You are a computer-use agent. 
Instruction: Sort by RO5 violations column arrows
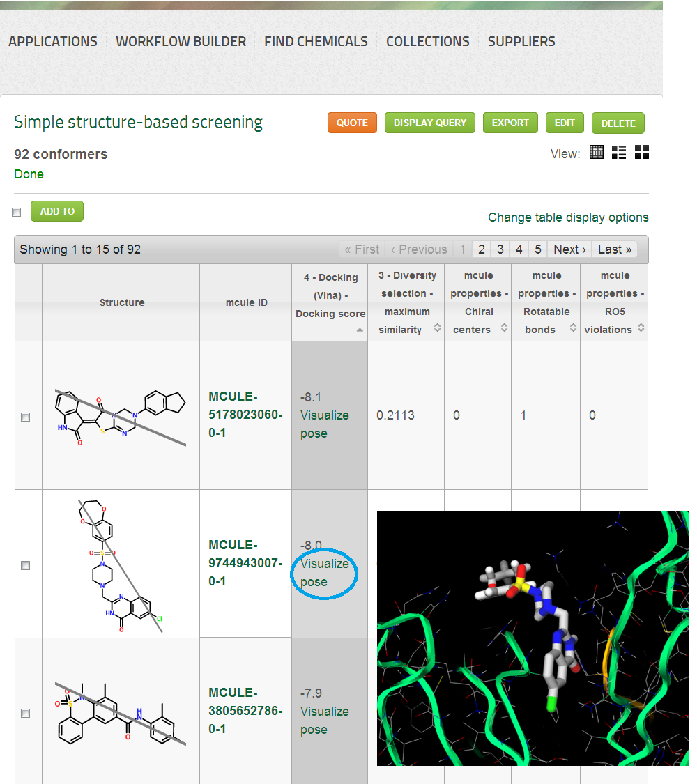[641, 328]
